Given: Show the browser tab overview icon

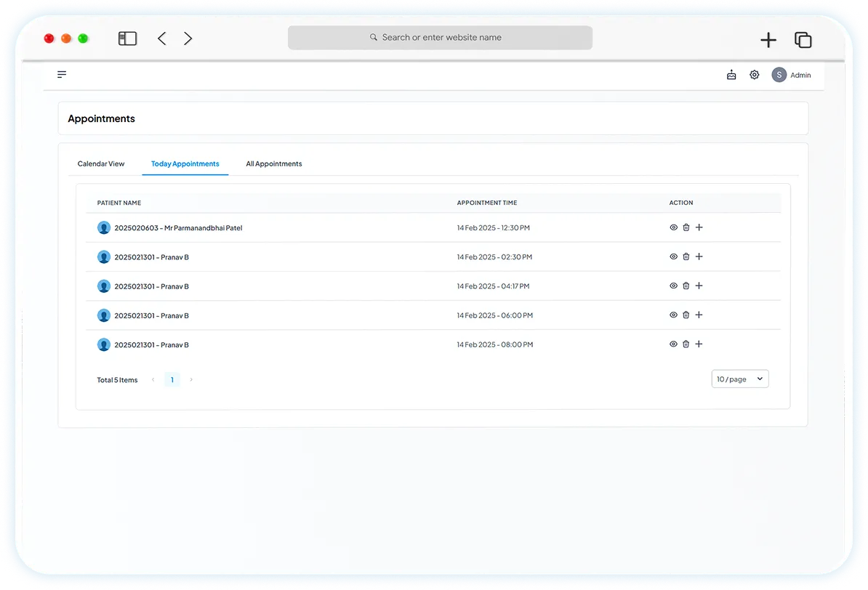Looking at the screenshot, I should click(x=803, y=40).
